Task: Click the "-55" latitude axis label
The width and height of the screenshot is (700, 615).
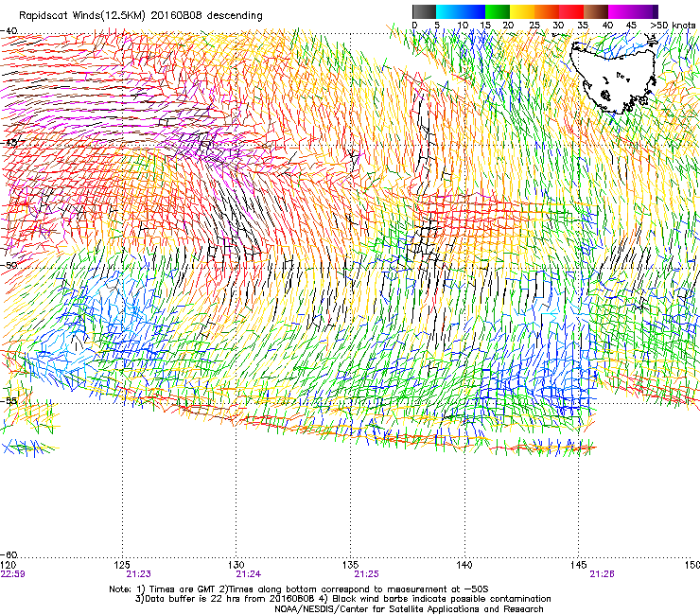Action: 9,400
